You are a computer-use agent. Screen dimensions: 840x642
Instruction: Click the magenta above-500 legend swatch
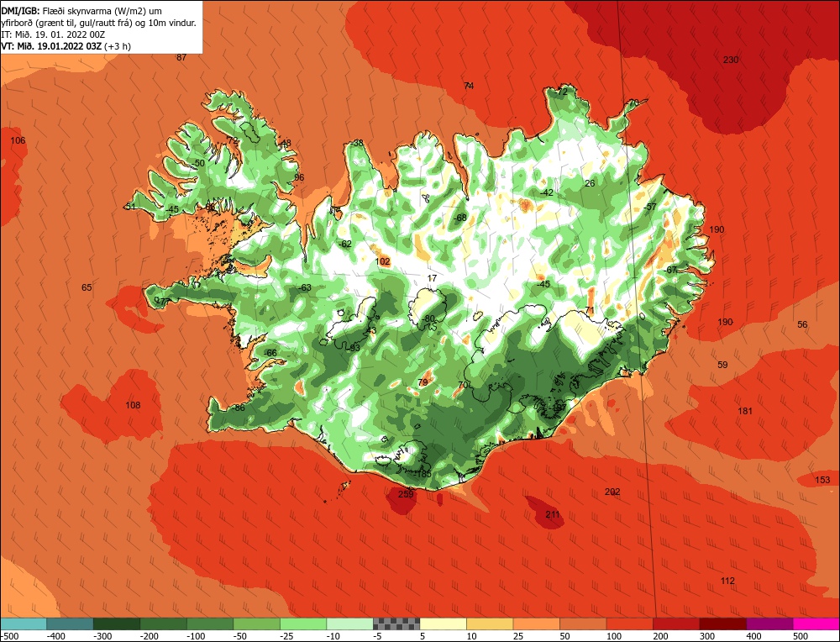(x=816, y=624)
